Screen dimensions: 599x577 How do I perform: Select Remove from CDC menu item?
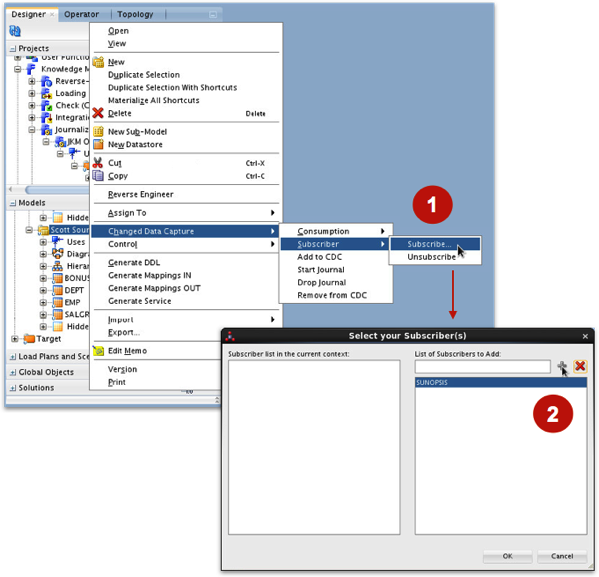[x=336, y=295]
